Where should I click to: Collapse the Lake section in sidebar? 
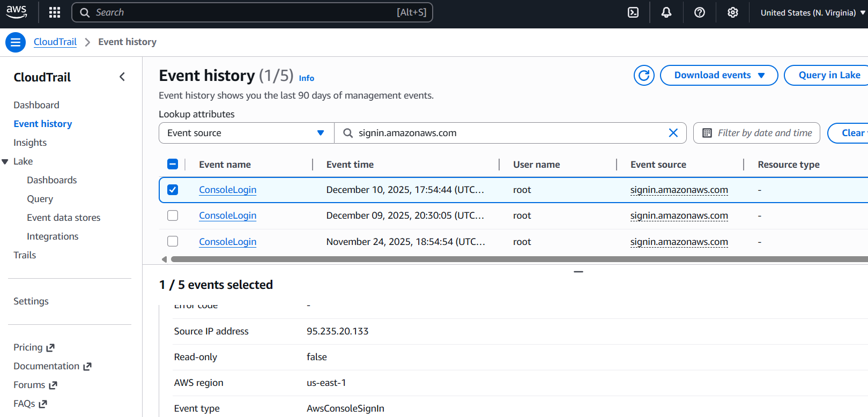pyautogui.click(x=5, y=161)
